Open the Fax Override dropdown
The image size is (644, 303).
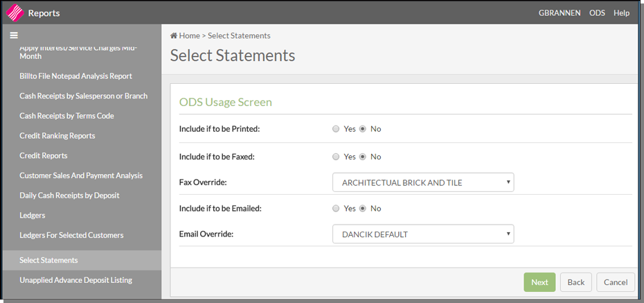423,182
